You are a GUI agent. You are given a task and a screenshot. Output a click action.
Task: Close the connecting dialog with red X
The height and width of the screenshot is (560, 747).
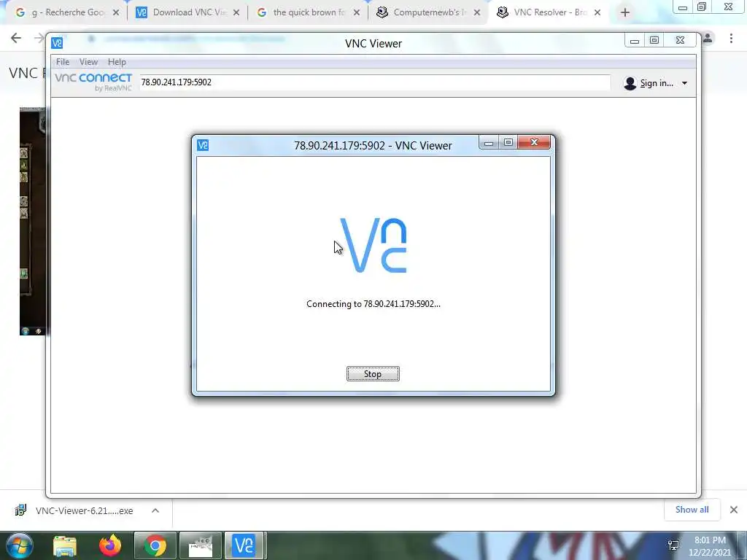point(534,142)
